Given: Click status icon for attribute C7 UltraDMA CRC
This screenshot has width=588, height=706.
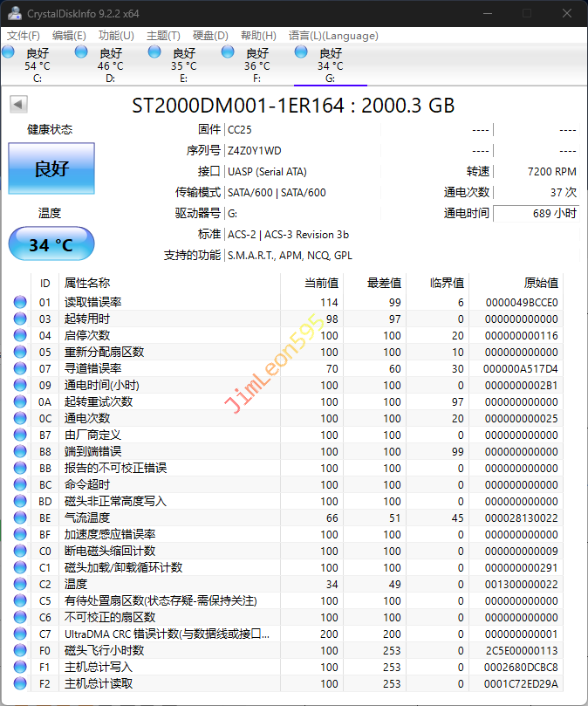Looking at the screenshot, I should [20, 634].
